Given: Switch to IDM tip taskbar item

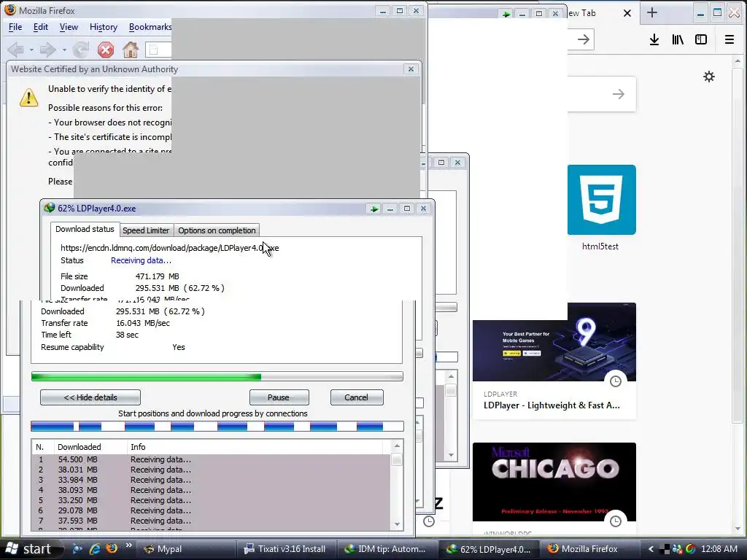Looking at the screenshot, I should point(387,549).
